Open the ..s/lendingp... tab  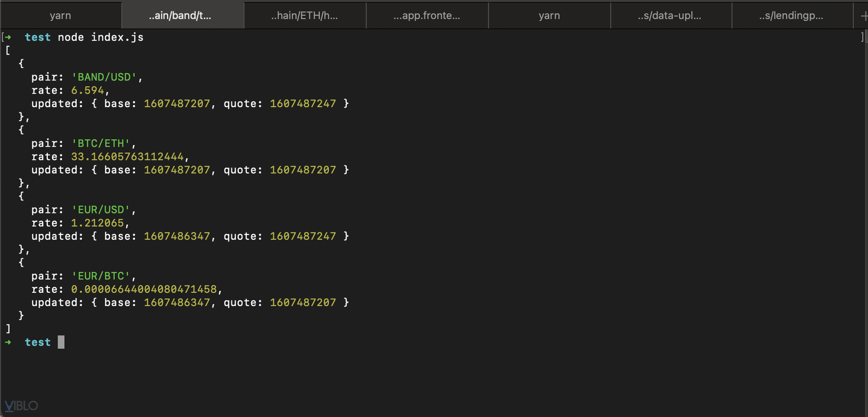click(x=791, y=16)
